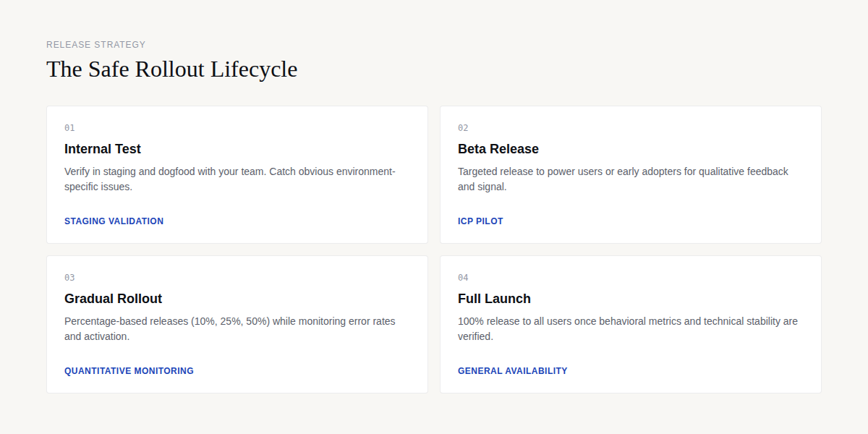Click the step number '02'

pos(463,128)
